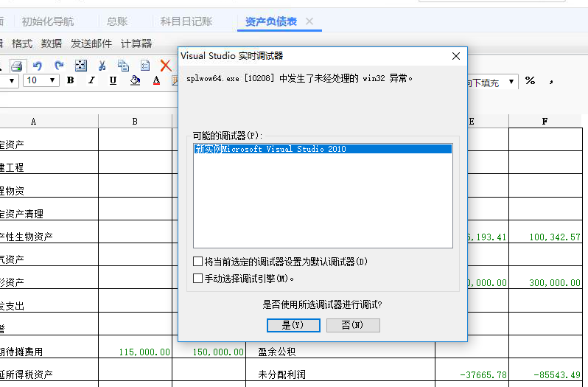
Task: Click the 未分配利润 cell
Action: tap(340, 369)
